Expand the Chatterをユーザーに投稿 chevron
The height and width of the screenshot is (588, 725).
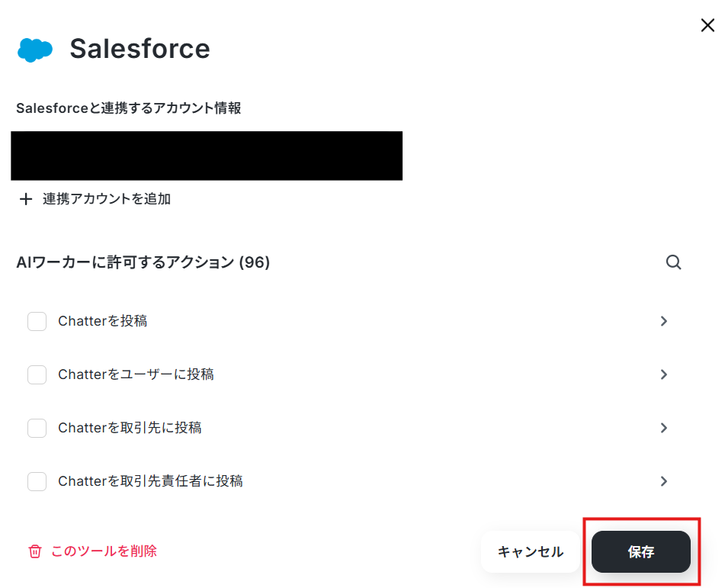click(x=664, y=374)
